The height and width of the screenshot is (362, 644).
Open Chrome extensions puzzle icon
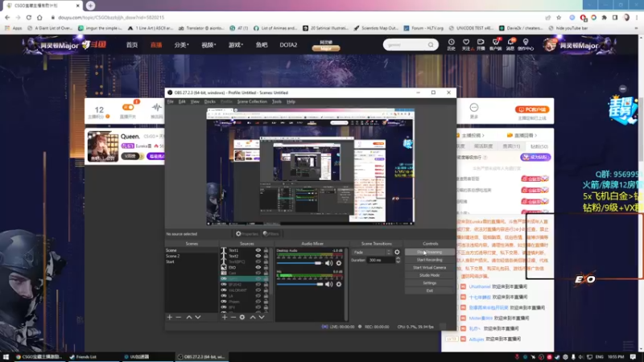tap(605, 18)
